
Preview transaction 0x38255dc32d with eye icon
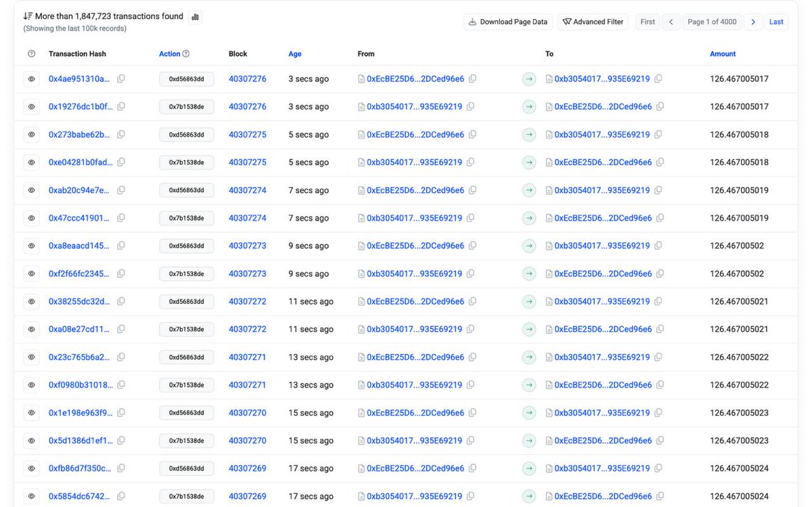tap(31, 301)
